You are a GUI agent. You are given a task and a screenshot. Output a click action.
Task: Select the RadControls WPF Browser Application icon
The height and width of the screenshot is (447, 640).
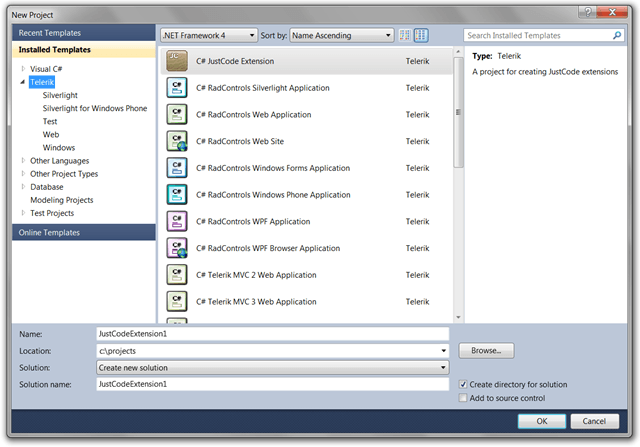(177, 248)
